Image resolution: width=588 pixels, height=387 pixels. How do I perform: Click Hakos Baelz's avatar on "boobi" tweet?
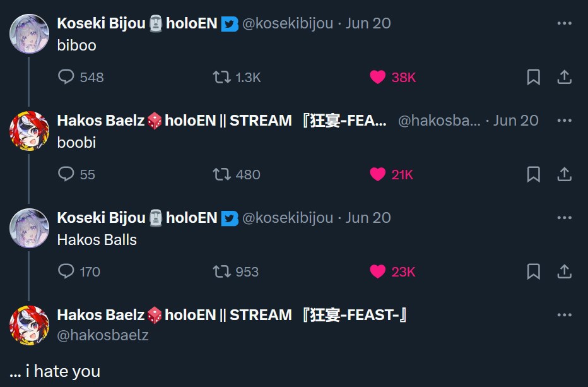click(x=29, y=131)
